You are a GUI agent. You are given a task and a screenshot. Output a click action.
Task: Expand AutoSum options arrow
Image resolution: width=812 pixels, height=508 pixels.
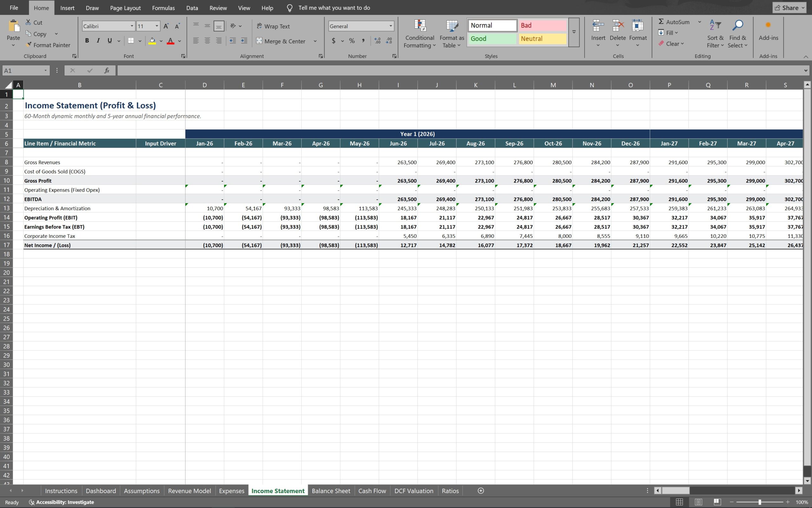coord(699,22)
